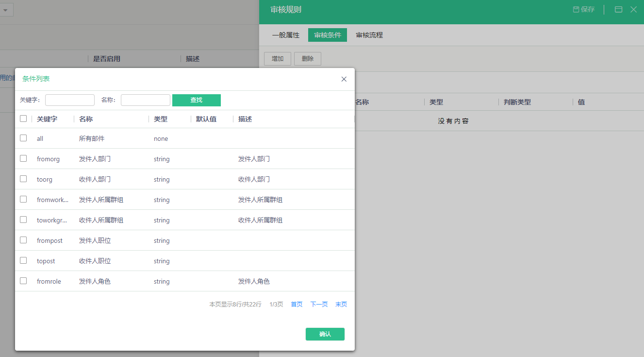644x357 pixels.
Task: Open the dropdown arrow at top left
Action: (x=5, y=10)
